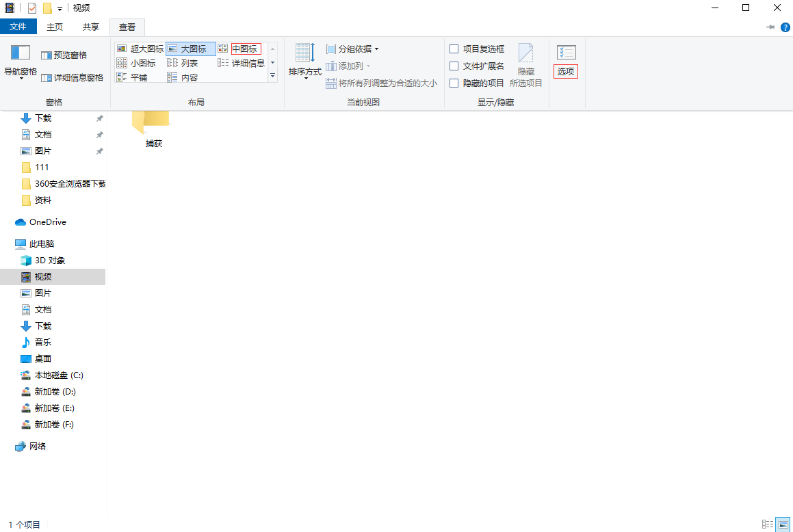
Task: Click the properties checkmark quick access icon
Action: coord(32,8)
